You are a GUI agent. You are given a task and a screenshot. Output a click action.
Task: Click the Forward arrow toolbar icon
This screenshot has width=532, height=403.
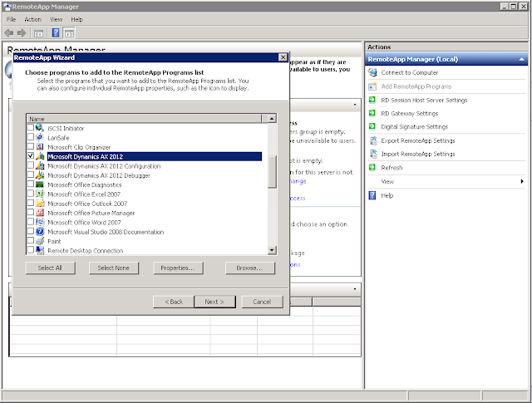[x=22, y=33]
